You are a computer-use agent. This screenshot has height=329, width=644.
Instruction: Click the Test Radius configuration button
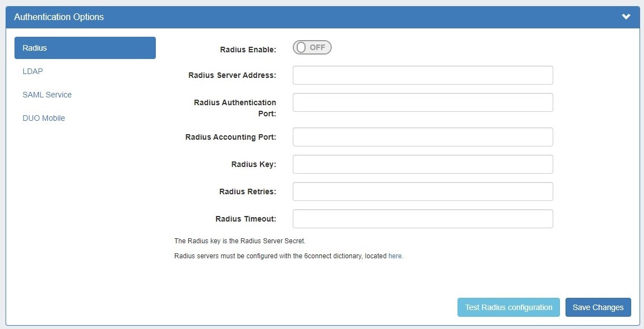(x=508, y=307)
